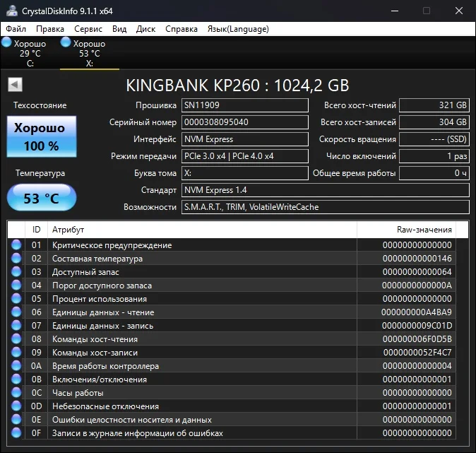Open the Сервис menu
The image size is (476, 453).
coord(88,29)
